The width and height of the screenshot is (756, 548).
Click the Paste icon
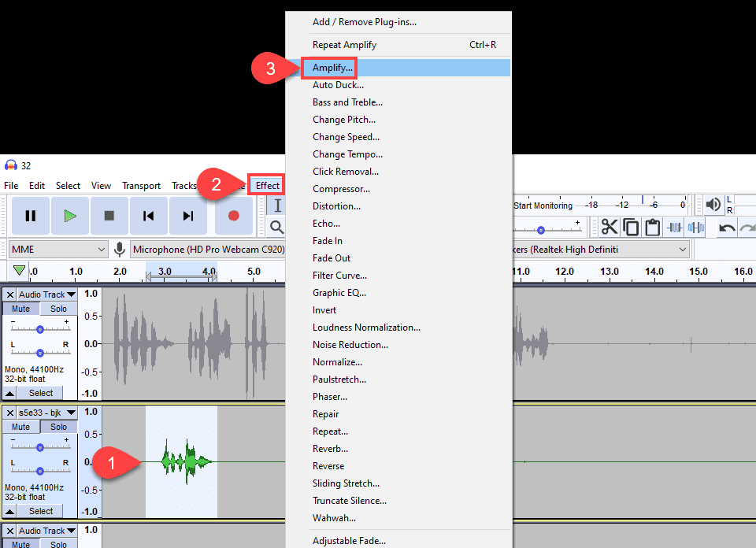pyautogui.click(x=651, y=227)
